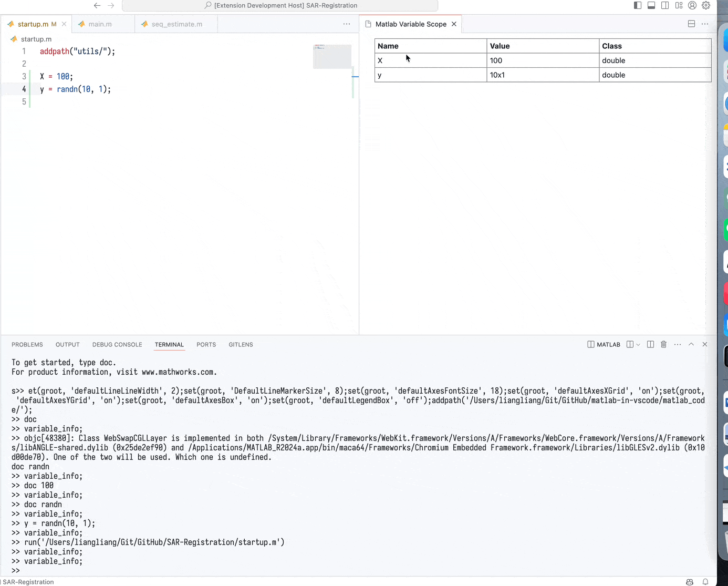This screenshot has height=586, width=728.
Task: Select the TERMINAL panel tab
Action: point(169,345)
